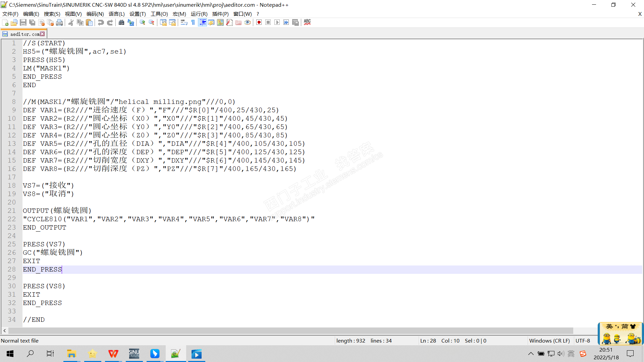Toggle word wrap toolbar button
The width and height of the screenshot is (644, 362).
(184, 22)
